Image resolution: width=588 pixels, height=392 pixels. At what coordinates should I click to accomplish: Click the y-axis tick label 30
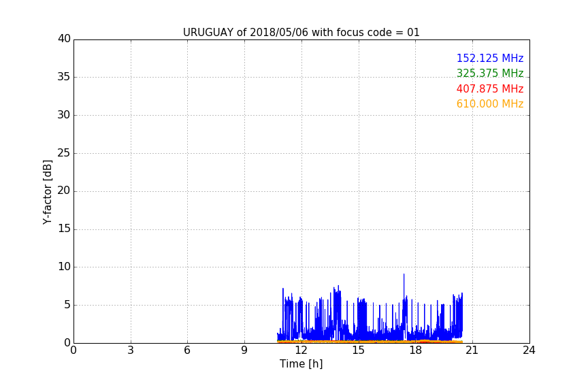(x=64, y=115)
